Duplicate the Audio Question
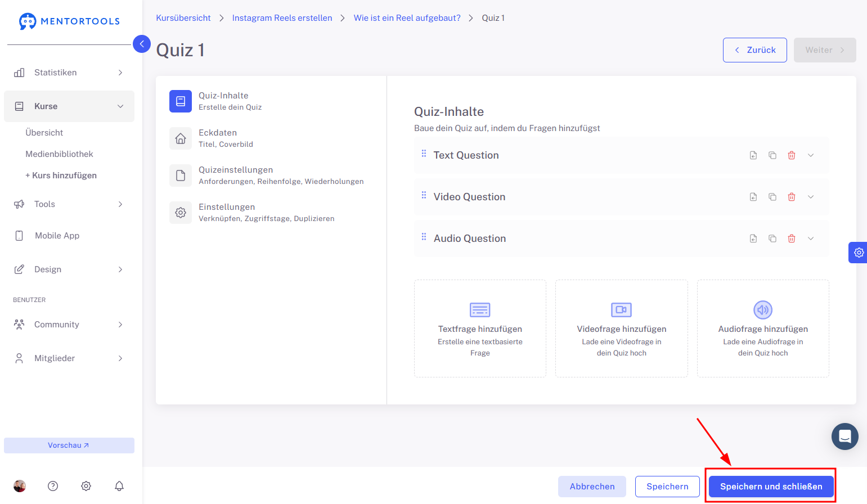 pyautogui.click(x=772, y=238)
